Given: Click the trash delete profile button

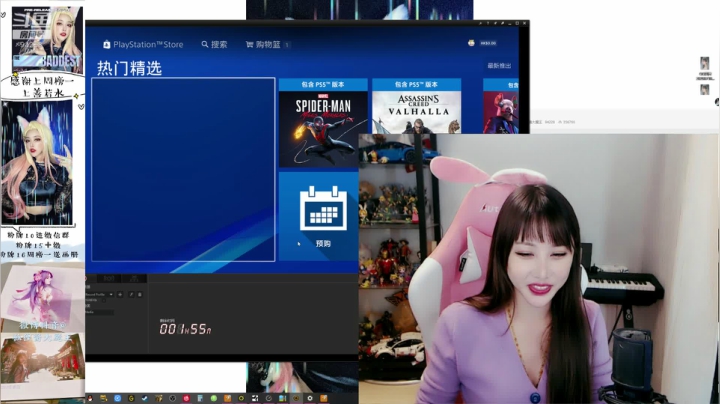Looking at the screenshot, I should pos(140,294).
